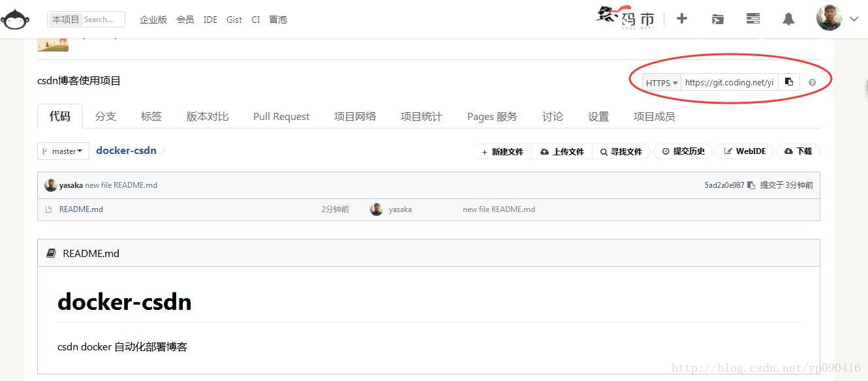The height and width of the screenshot is (381, 868).
Task: Open the 设置 tab
Action: pos(598,116)
